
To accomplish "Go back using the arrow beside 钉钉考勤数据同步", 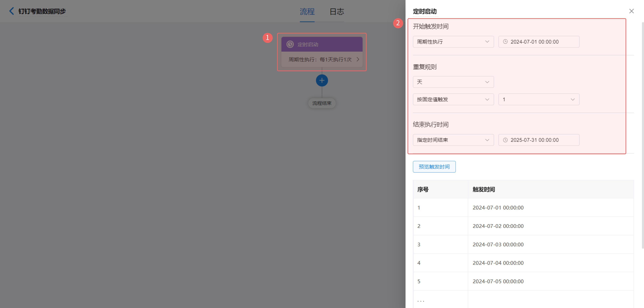I will point(12,11).
